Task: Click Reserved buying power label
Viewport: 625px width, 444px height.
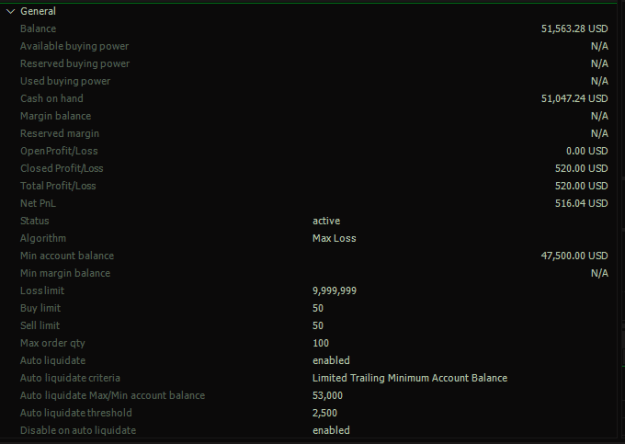Action: tap(75, 64)
